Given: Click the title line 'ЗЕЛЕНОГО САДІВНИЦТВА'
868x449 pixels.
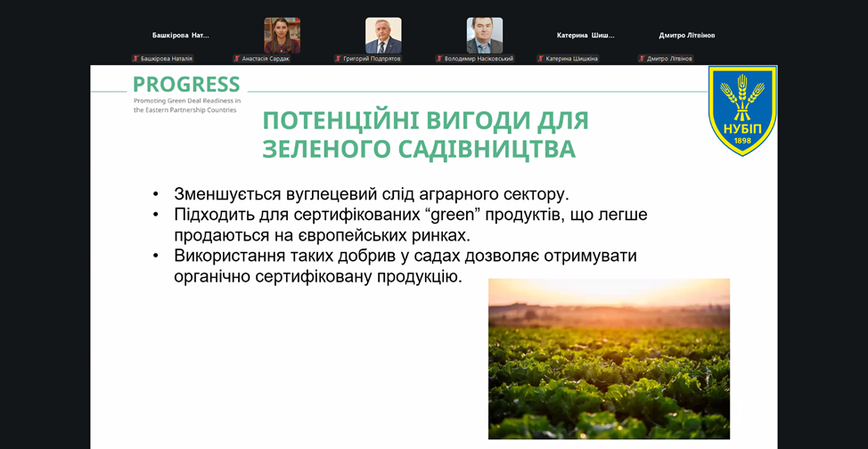Looking at the screenshot, I should pyautogui.click(x=419, y=150).
